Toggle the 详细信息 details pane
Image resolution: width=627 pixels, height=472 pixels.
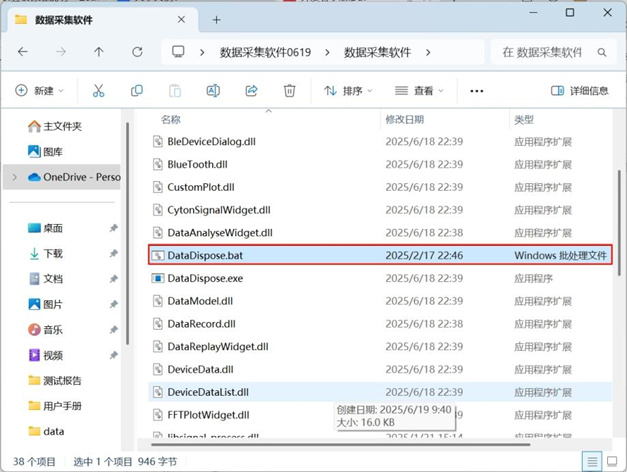(579, 91)
